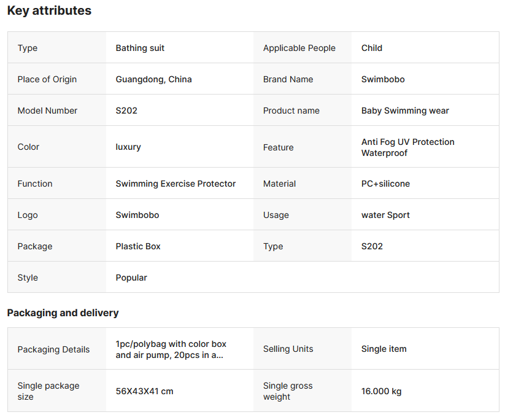Select Baby Swimming wear product name
This screenshot has height=420, width=505.
click(x=405, y=111)
